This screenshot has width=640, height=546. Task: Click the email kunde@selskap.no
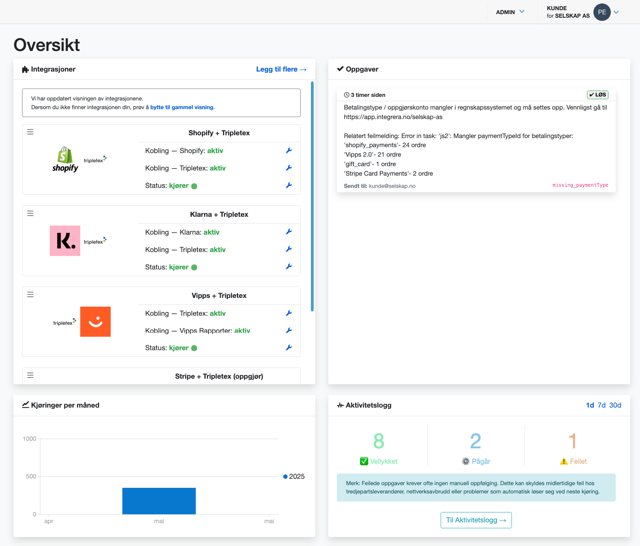(x=392, y=186)
